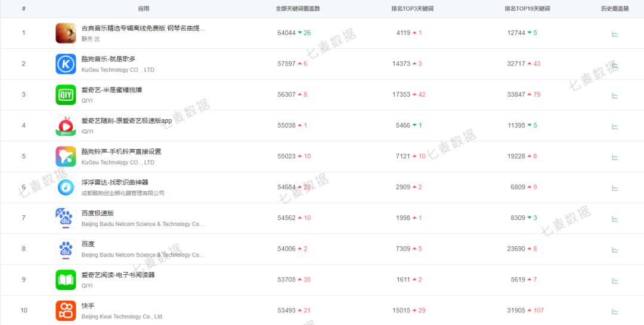Click TOP10 keyword value 32717
The width and height of the screenshot is (644, 325).
pos(516,64)
